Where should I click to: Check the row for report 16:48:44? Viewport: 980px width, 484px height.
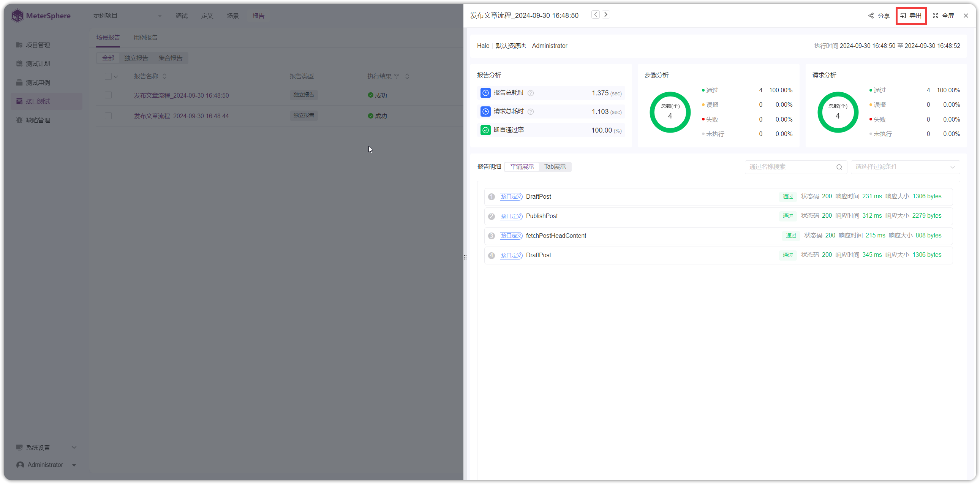click(108, 115)
